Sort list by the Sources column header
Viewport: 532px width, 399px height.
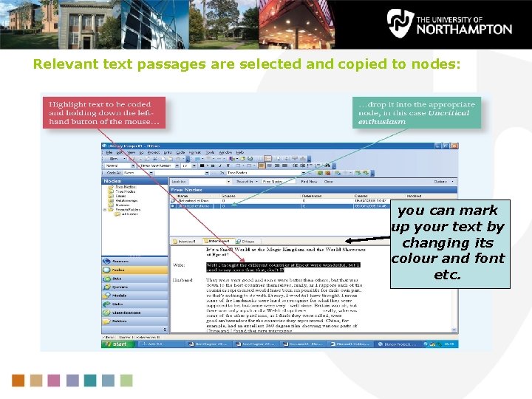[260, 196]
